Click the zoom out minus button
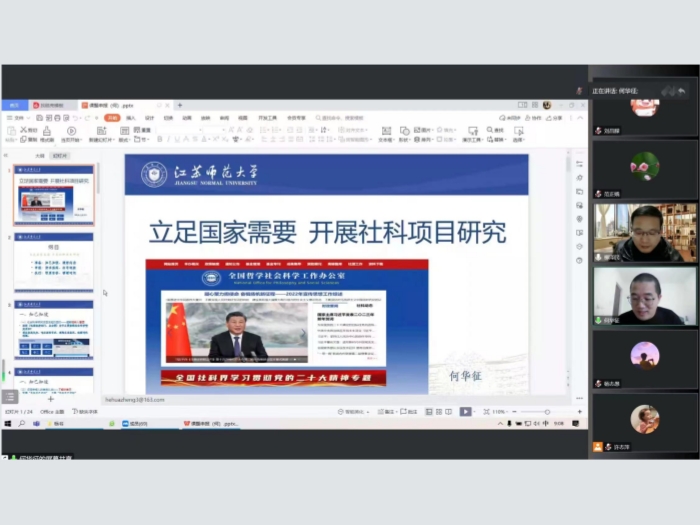The width and height of the screenshot is (700, 525). point(514,412)
